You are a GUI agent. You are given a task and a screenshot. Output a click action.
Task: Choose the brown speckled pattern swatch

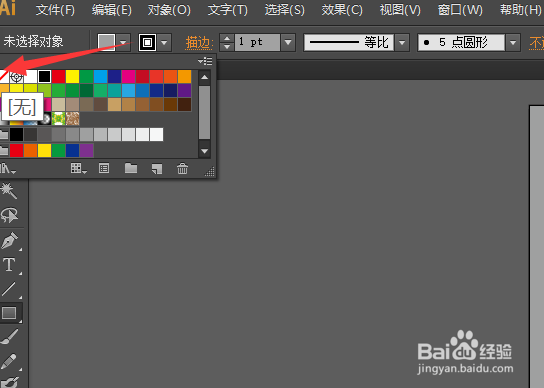[72, 119]
